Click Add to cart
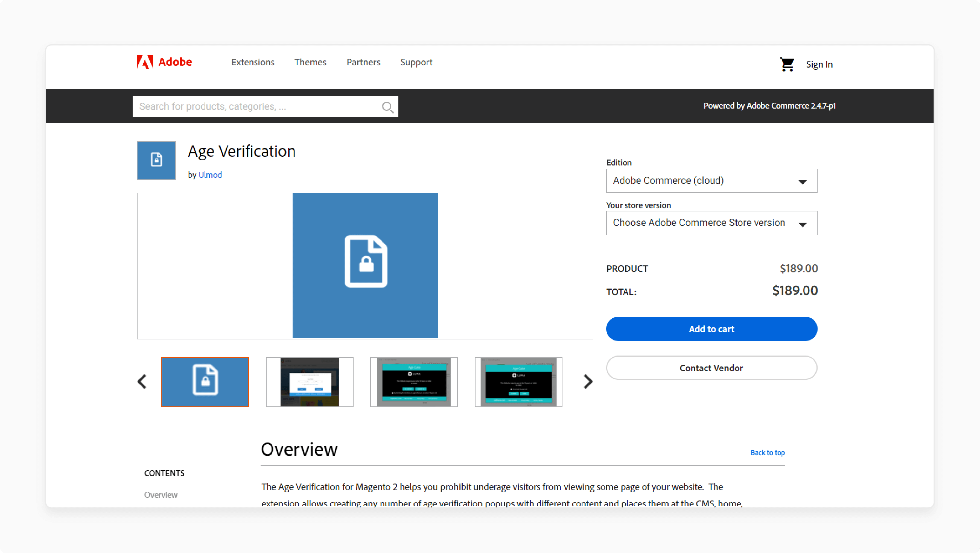The height and width of the screenshot is (553, 980). tap(711, 329)
